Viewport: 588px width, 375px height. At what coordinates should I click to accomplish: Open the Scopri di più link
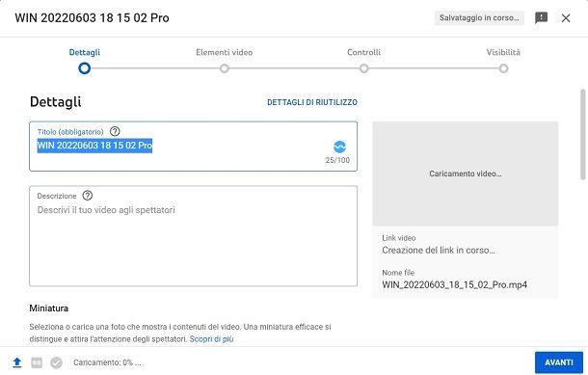pos(211,339)
